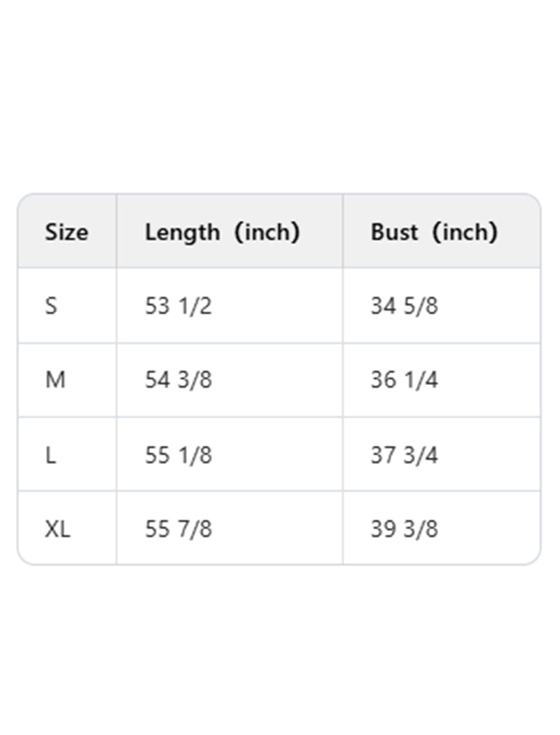Click the 37 3/4 bust value
The image size is (560, 735).
pos(404,455)
